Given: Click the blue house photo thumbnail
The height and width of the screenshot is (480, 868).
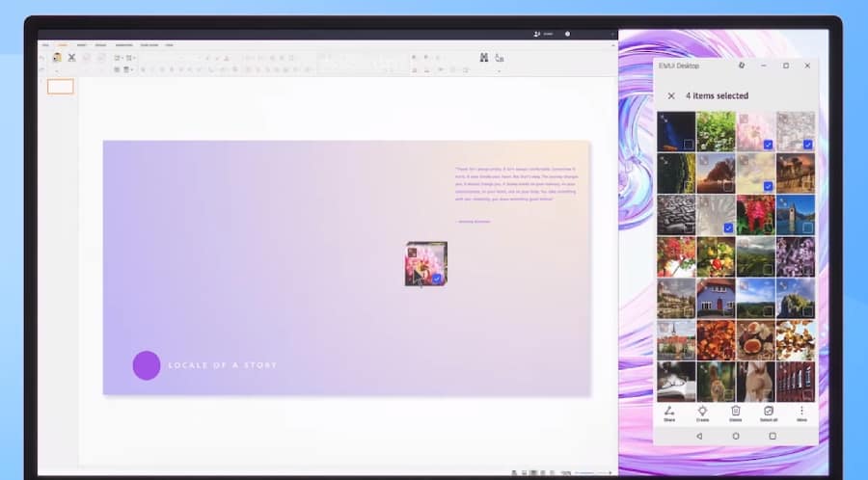Looking at the screenshot, I should [717, 298].
